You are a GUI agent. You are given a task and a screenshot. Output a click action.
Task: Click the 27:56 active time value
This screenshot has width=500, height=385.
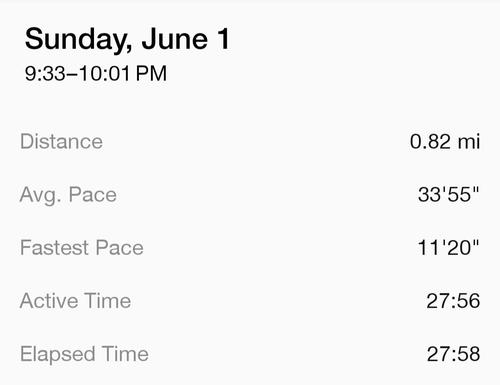point(453,301)
